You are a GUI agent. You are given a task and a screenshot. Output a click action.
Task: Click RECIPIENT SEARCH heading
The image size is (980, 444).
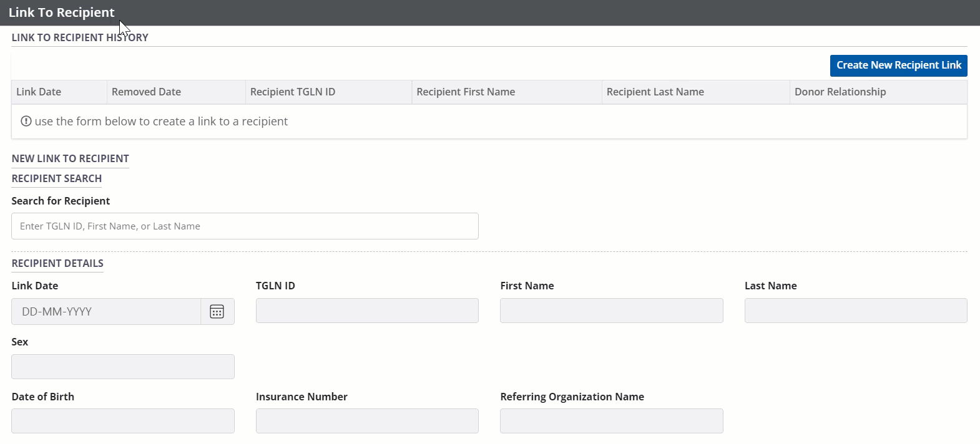pos(56,178)
